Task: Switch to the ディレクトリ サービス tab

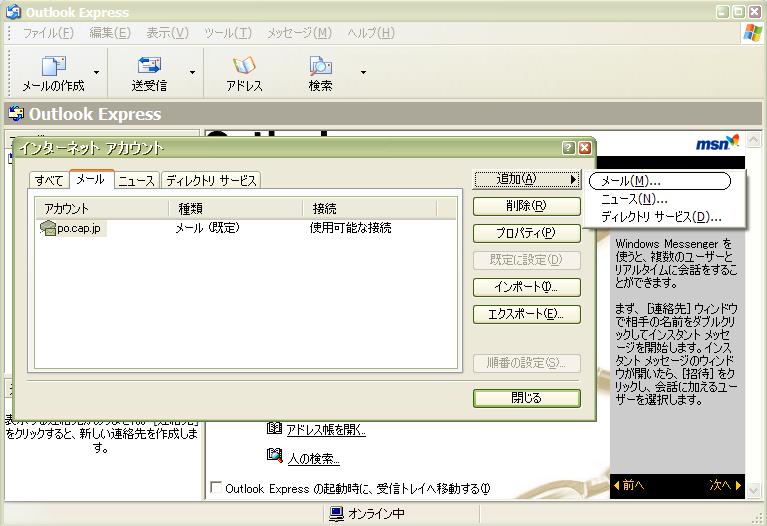Action: pyautogui.click(x=211, y=181)
